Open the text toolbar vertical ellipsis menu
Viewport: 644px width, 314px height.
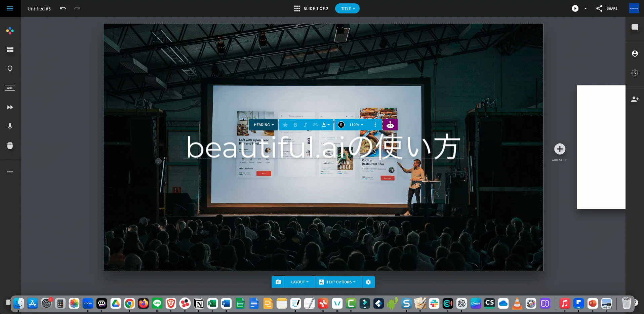click(375, 125)
